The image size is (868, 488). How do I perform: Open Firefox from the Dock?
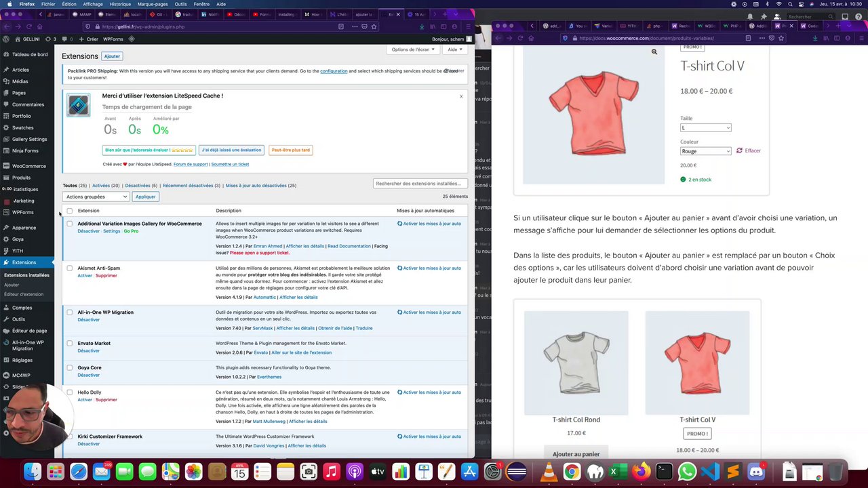coord(641,472)
